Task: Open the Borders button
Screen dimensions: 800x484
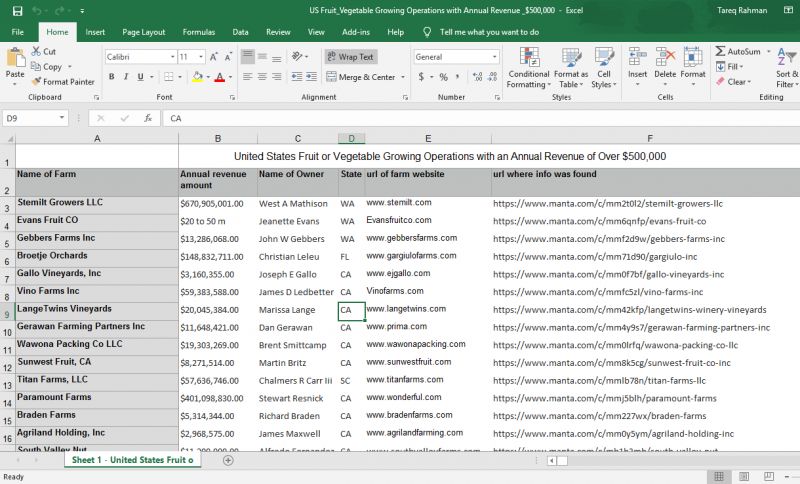Action: 169,77
